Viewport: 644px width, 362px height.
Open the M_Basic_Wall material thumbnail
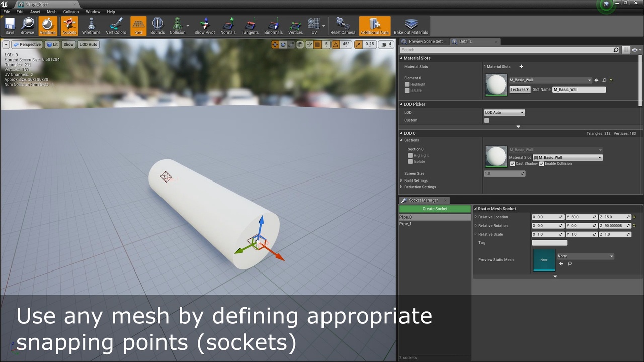pos(496,84)
